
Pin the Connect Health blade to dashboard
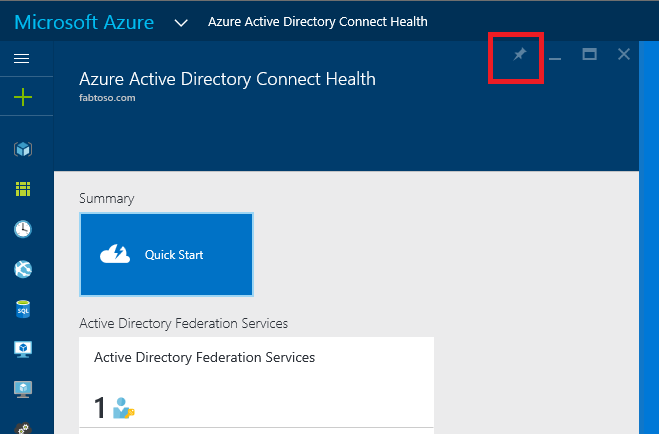point(519,55)
